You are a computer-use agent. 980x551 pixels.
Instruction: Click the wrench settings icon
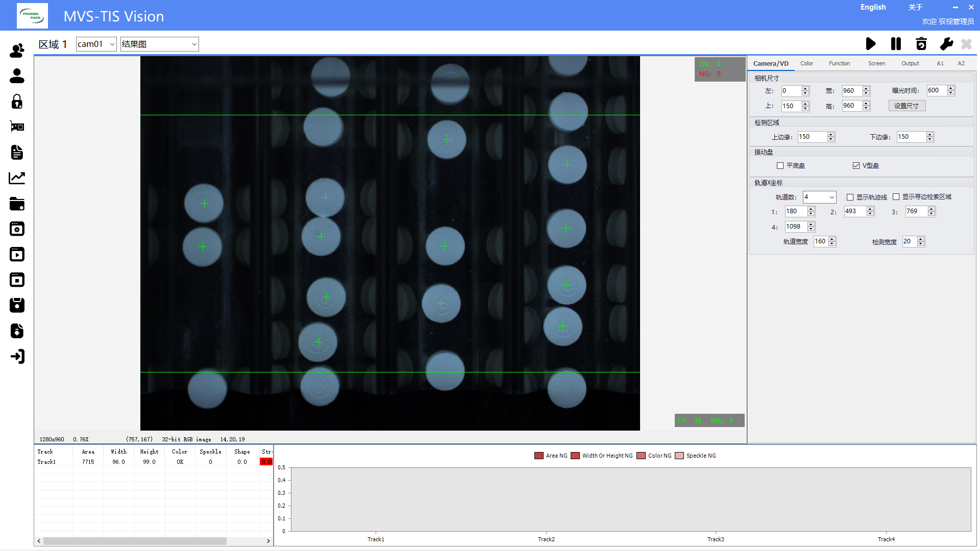(x=946, y=44)
